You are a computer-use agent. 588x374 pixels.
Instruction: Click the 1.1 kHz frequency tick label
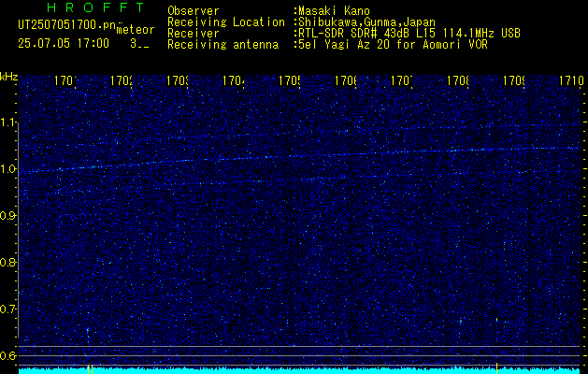pyautogui.click(x=7, y=122)
